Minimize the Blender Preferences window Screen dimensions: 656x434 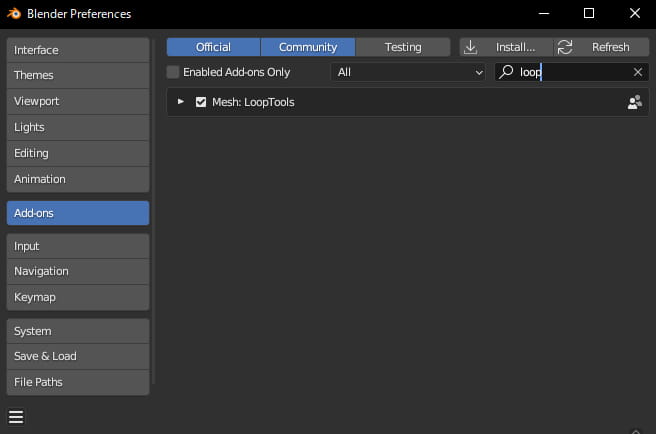tap(544, 13)
